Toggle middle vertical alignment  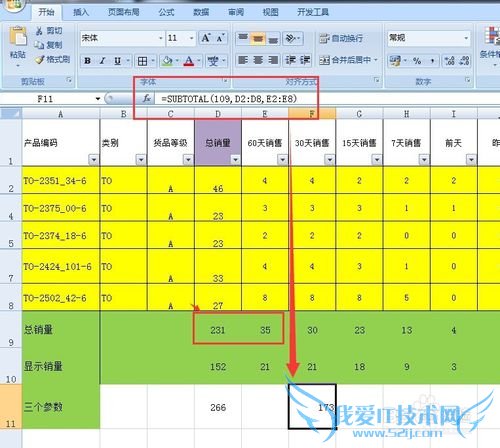pyautogui.click(x=258, y=38)
